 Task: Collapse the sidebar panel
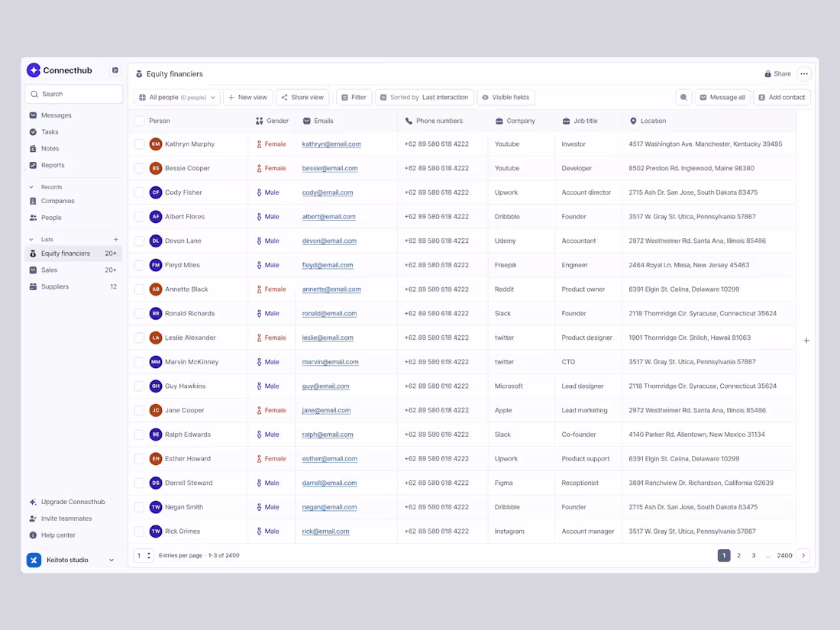[115, 69]
